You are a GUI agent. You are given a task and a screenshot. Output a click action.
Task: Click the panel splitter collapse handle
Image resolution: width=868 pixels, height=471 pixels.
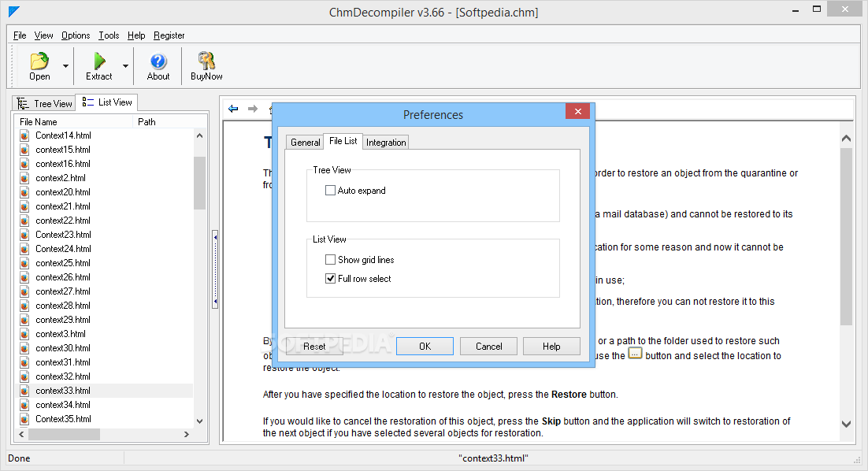[215, 269]
